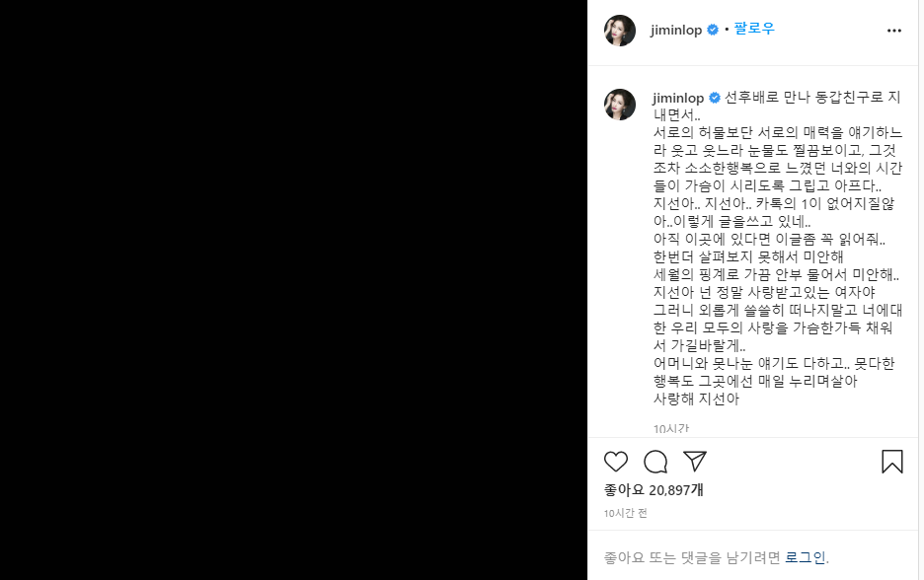Click the 10시간 전 timestamp under the likes
Viewport: 924px width, 580px height.
625,514
